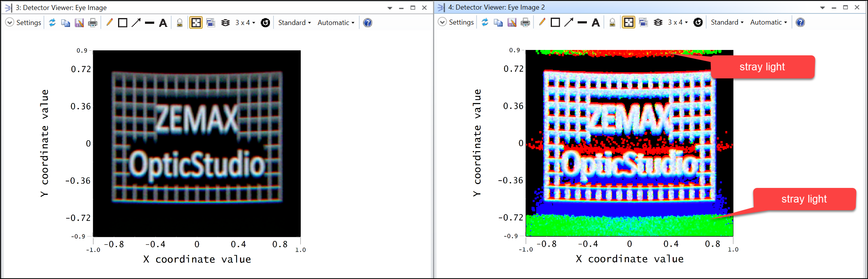Open window options arrow of Eye Image title bar
The image size is (868, 279).
390,8
